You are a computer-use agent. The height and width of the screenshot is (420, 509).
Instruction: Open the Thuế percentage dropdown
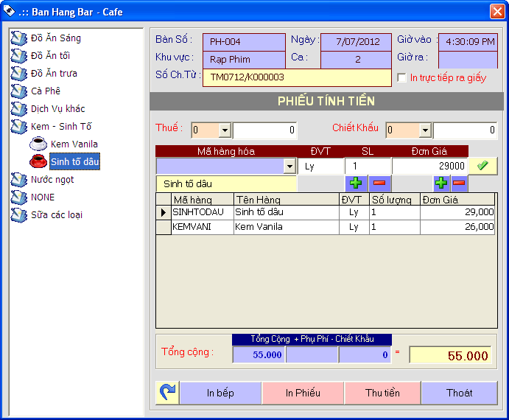pyautogui.click(x=225, y=130)
